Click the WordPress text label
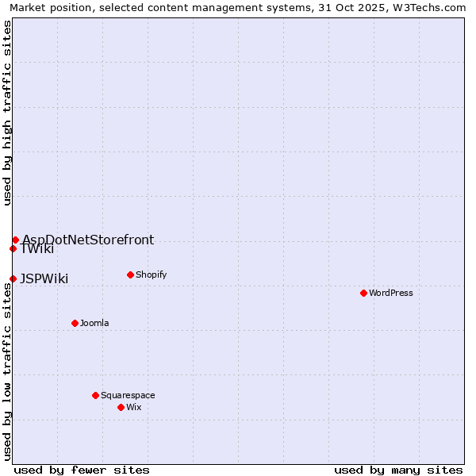The width and height of the screenshot is (476, 476). [390, 293]
